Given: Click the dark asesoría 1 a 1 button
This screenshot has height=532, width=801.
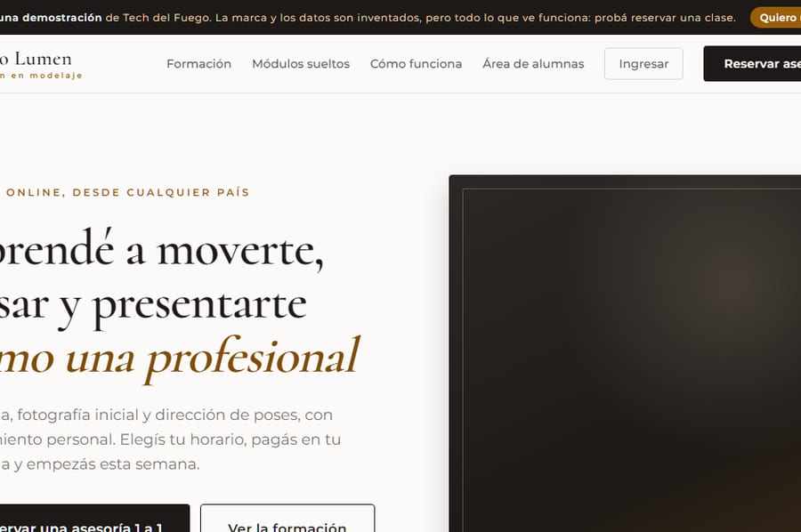Looking at the screenshot, I should [94, 519].
